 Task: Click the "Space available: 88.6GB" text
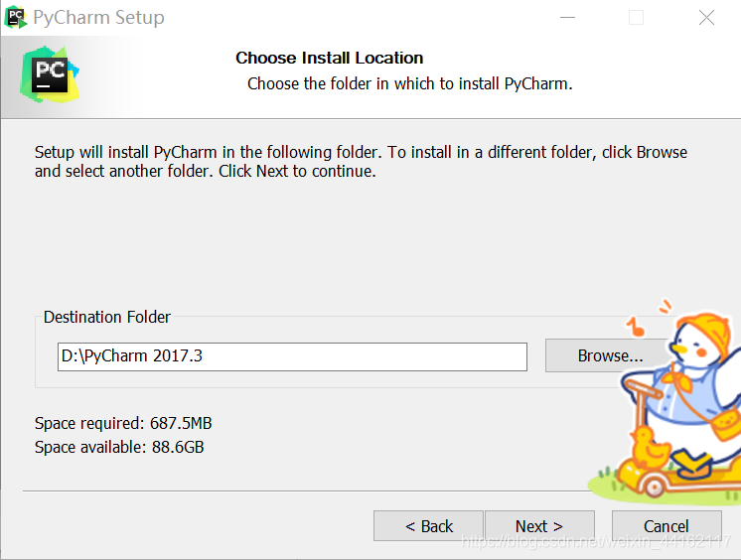click(119, 447)
